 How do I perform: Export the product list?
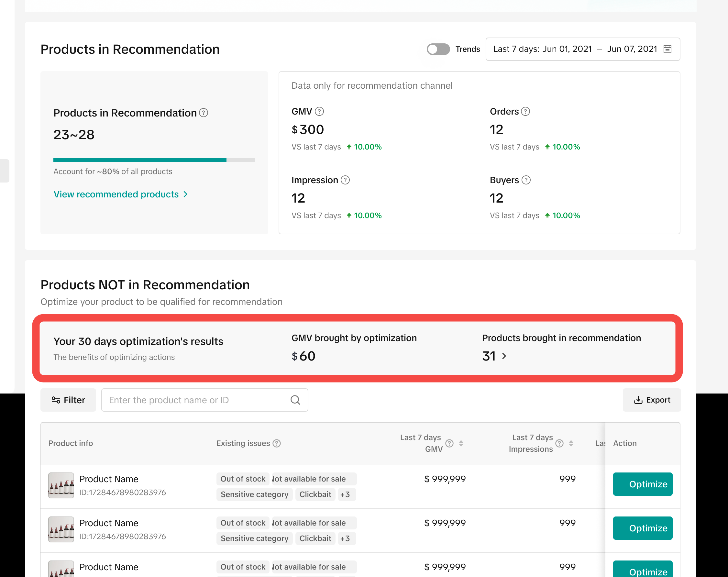(x=651, y=400)
